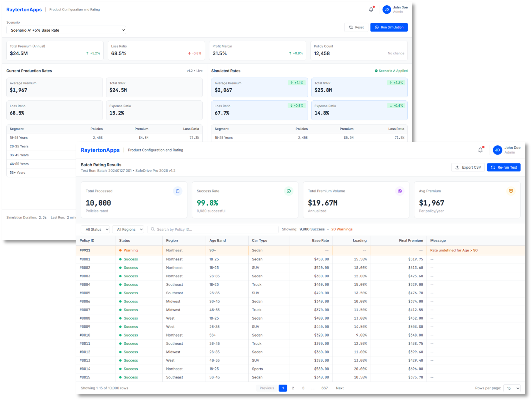Go to page 2 of results
Image resolution: width=532 pixels, height=401 pixels.
[293, 388]
